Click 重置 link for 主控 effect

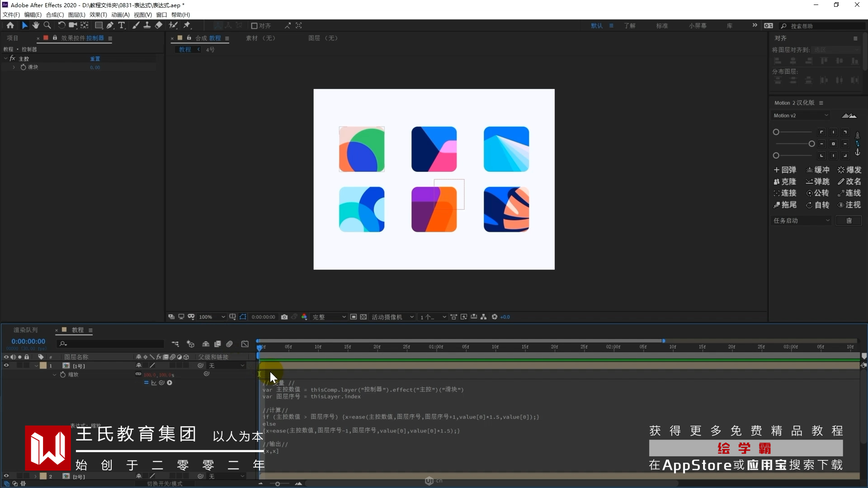tap(95, 59)
